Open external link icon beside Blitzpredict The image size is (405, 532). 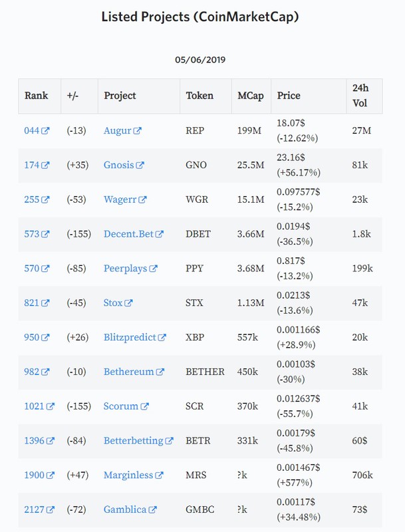point(162,338)
